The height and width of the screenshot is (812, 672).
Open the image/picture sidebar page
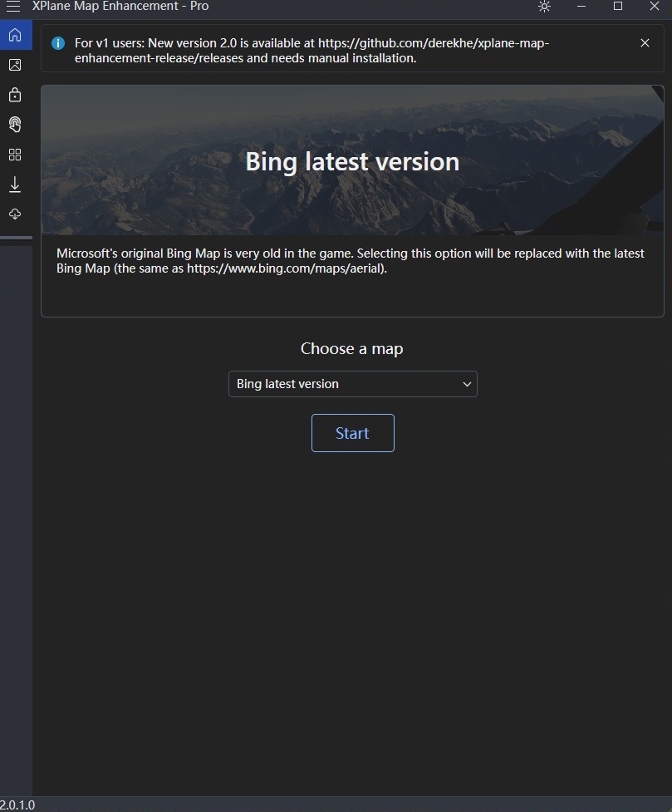pos(15,65)
